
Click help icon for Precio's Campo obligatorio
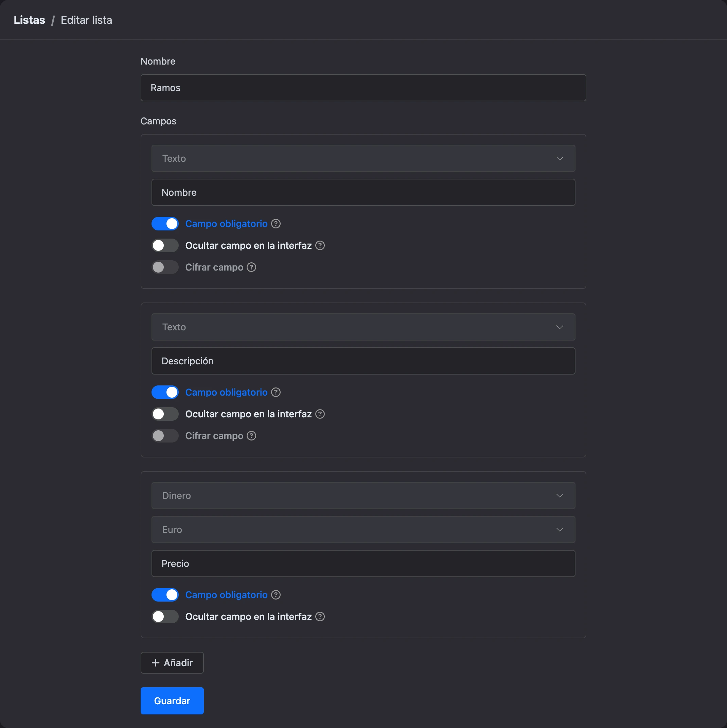pos(276,595)
